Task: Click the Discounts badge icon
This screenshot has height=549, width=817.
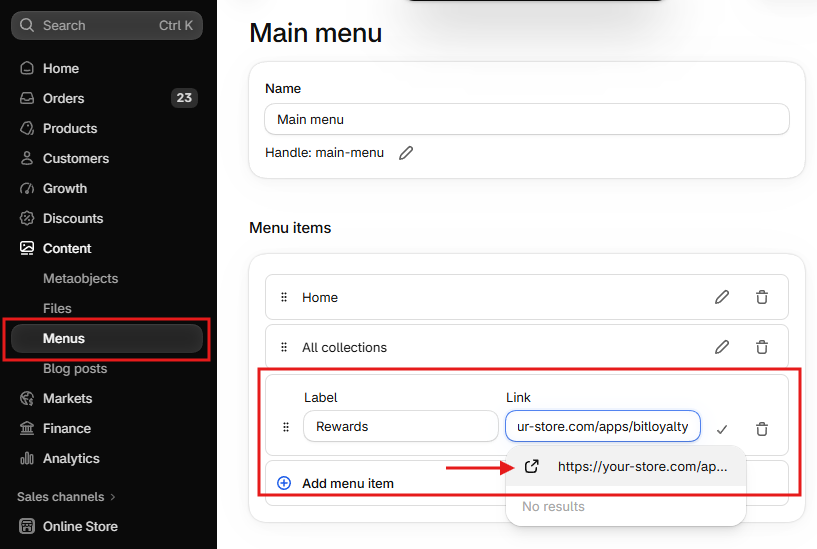Action: (x=27, y=218)
